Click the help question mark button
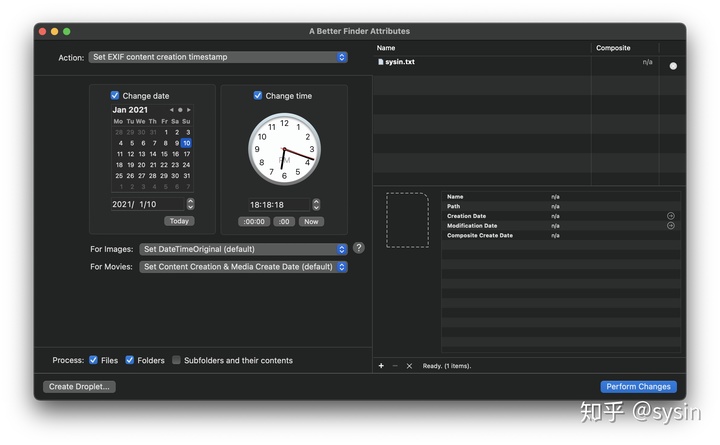Image resolution: width=720 pixels, height=445 pixels. [359, 248]
